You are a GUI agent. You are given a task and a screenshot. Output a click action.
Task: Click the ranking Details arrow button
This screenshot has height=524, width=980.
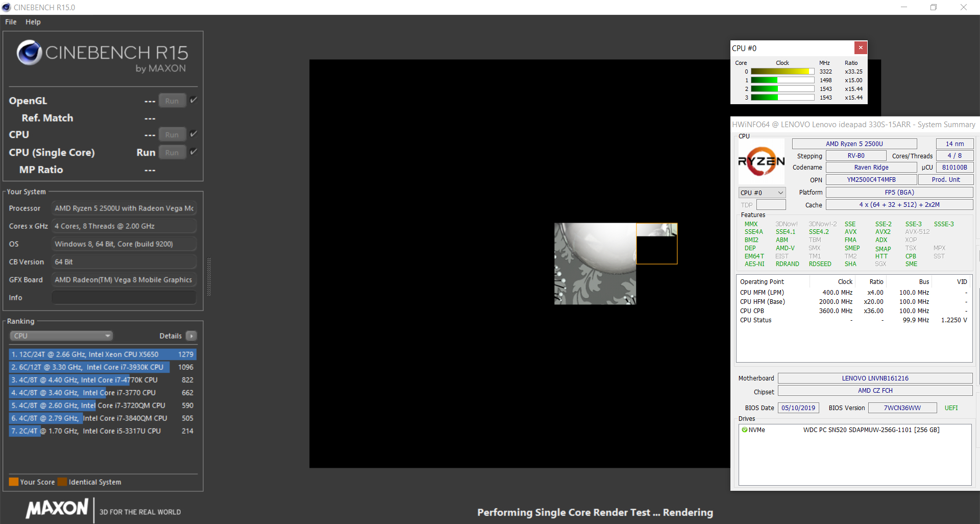191,336
